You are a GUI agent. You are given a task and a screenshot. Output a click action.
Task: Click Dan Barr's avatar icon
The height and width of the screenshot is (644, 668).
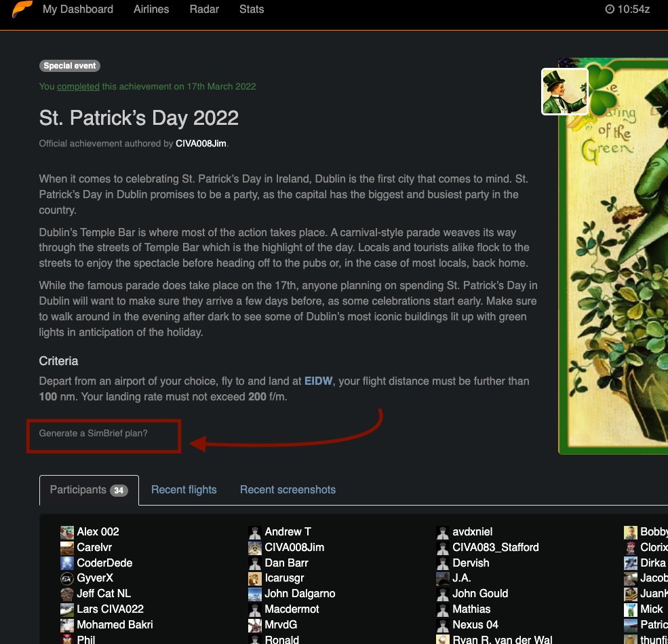[x=255, y=563]
